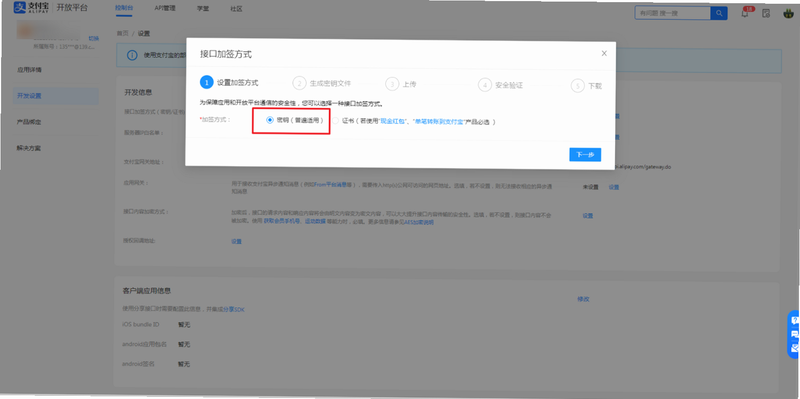Click the 未设置 status in the 应用网关 row
The width and height of the screenshot is (800, 399).
(590, 187)
